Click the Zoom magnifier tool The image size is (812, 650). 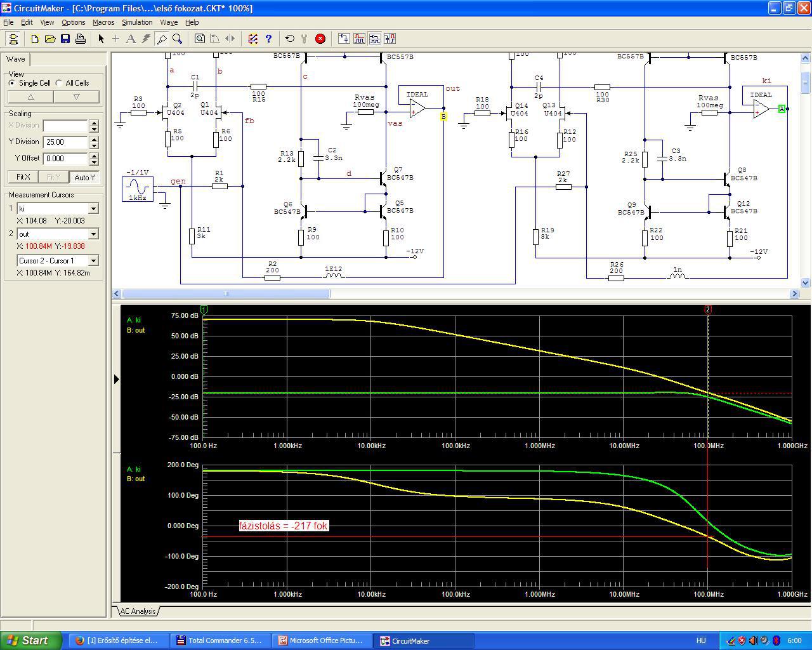tap(178, 39)
